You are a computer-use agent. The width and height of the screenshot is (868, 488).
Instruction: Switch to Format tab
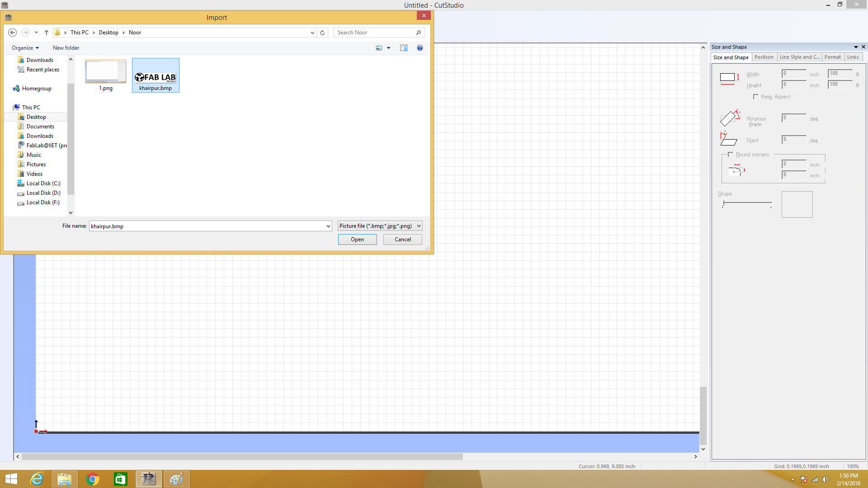click(832, 57)
